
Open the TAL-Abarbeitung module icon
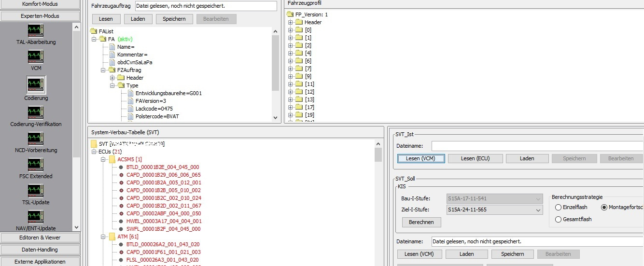[x=36, y=31]
